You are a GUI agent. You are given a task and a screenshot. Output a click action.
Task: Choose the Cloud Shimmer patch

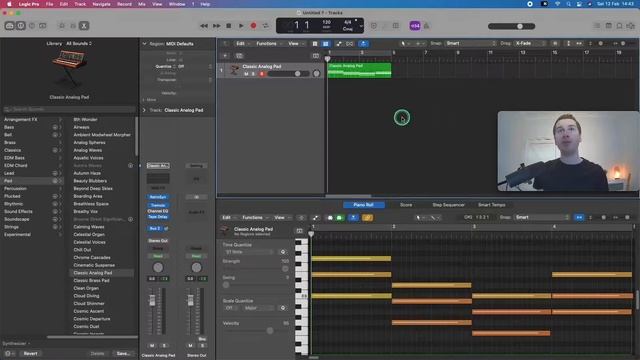[x=89, y=303]
